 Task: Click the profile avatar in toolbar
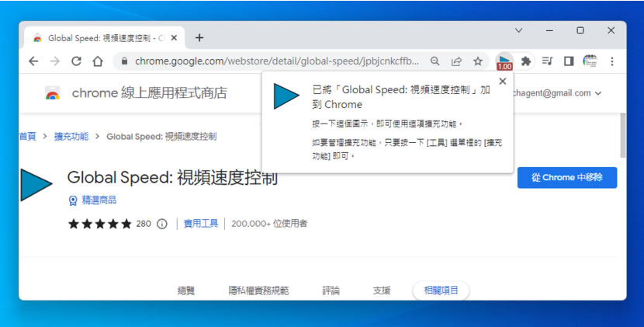click(590, 61)
